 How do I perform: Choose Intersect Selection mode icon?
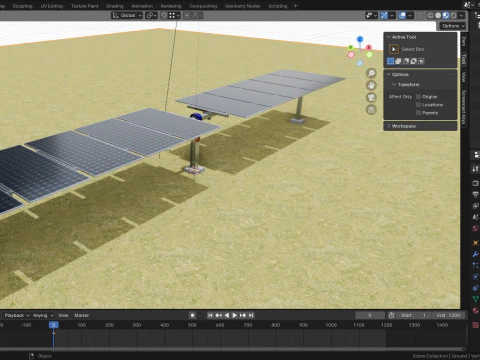(421, 61)
